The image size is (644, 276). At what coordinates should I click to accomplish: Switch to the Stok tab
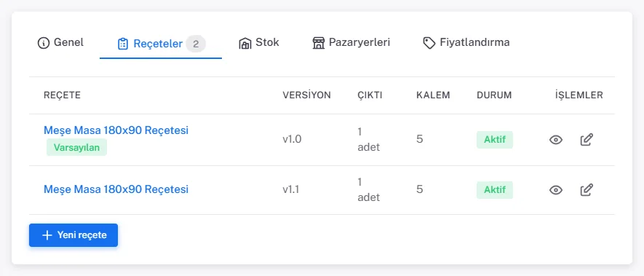click(x=259, y=42)
